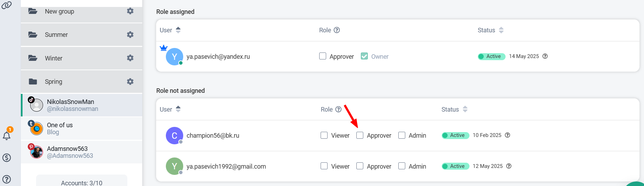644x186 pixels.
Task: Click Role help icon in Role not assigned table
Action: coord(338,109)
